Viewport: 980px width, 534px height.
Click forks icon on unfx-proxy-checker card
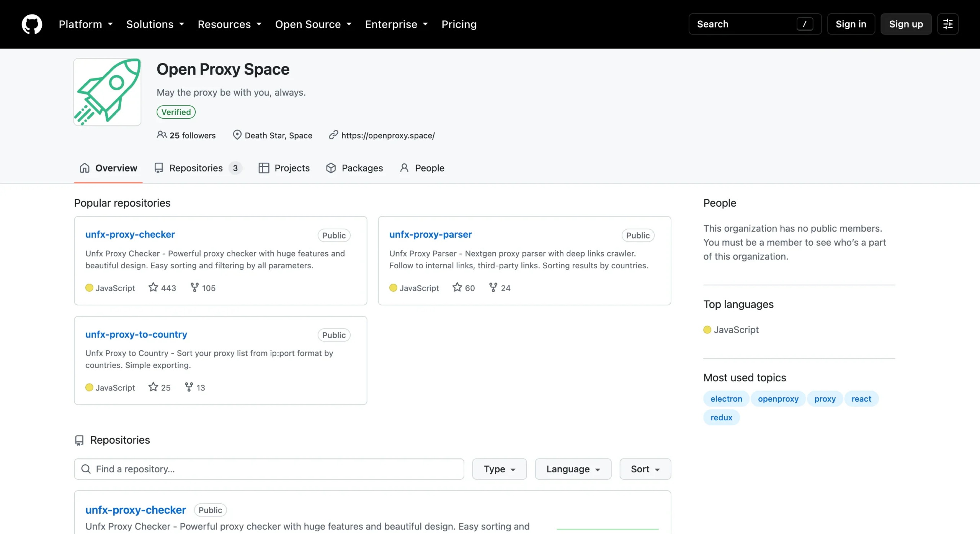click(x=194, y=287)
